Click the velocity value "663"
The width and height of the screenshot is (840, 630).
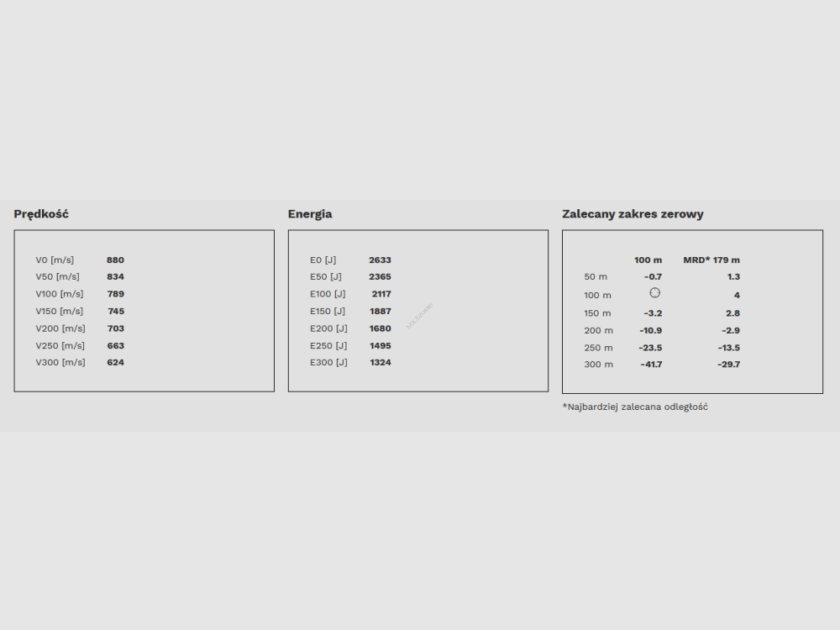point(116,346)
